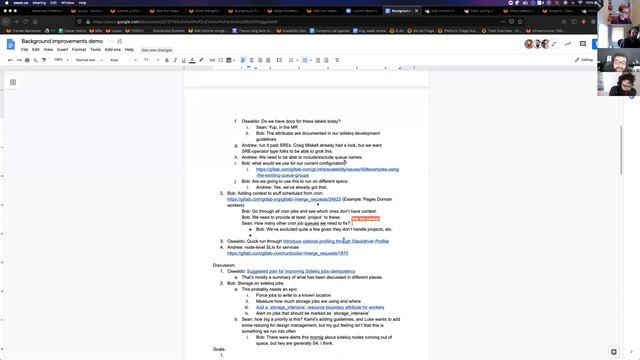Toggle underline formatting
This screenshot has width=640, height=360.
pyautogui.click(x=184, y=60)
